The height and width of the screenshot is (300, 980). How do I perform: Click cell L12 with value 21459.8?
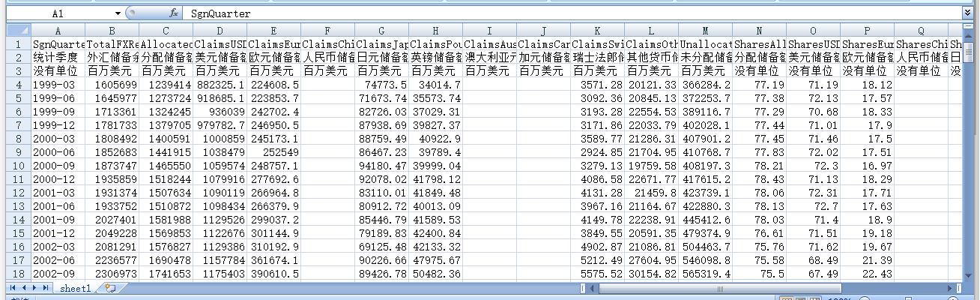pyautogui.click(x=652, y=193)
